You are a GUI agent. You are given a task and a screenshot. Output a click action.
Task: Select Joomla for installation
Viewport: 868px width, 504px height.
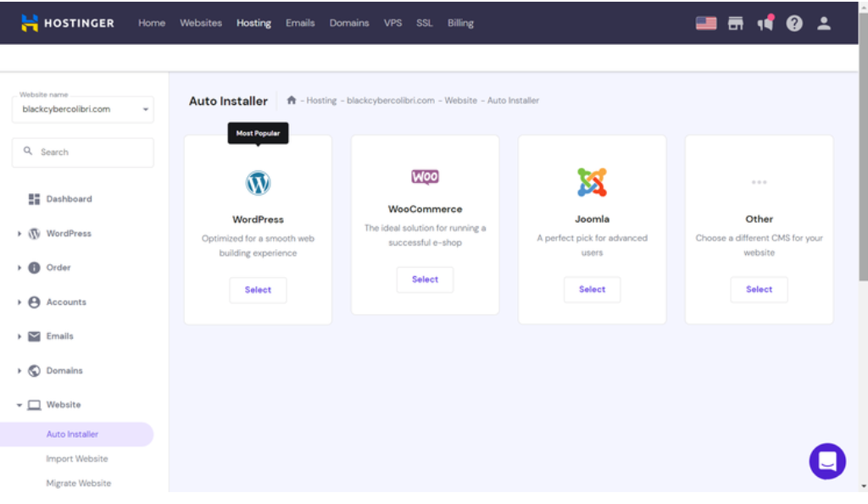pyautogui.click(x=592, y=290)
